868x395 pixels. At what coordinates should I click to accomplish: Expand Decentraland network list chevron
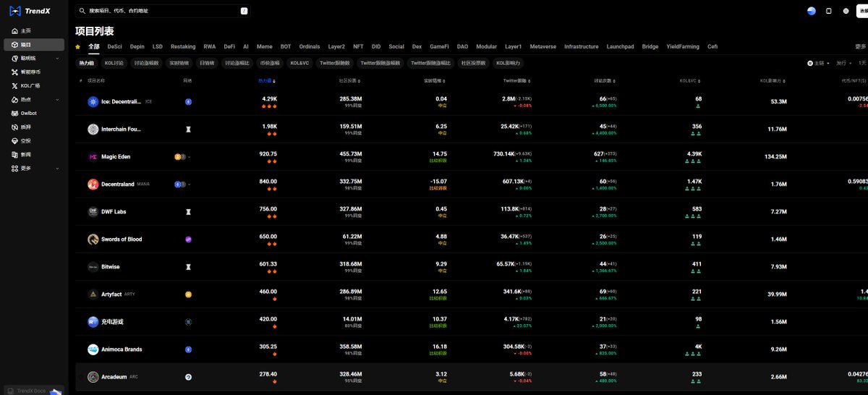[190, 184]
